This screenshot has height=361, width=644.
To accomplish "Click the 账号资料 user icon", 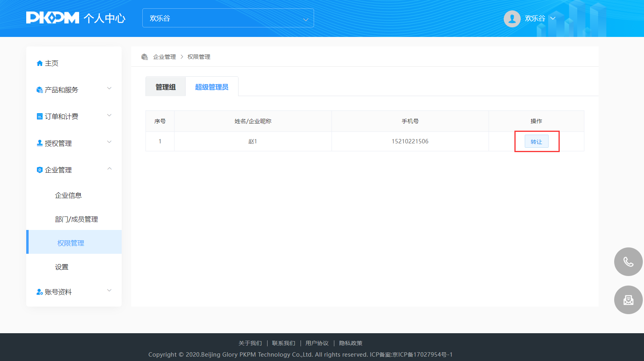I will (39, 292).
